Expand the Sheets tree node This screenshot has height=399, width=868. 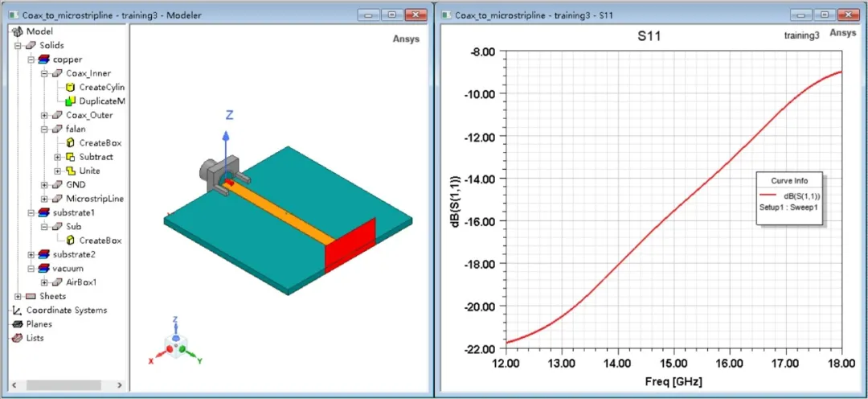point(18,297)
